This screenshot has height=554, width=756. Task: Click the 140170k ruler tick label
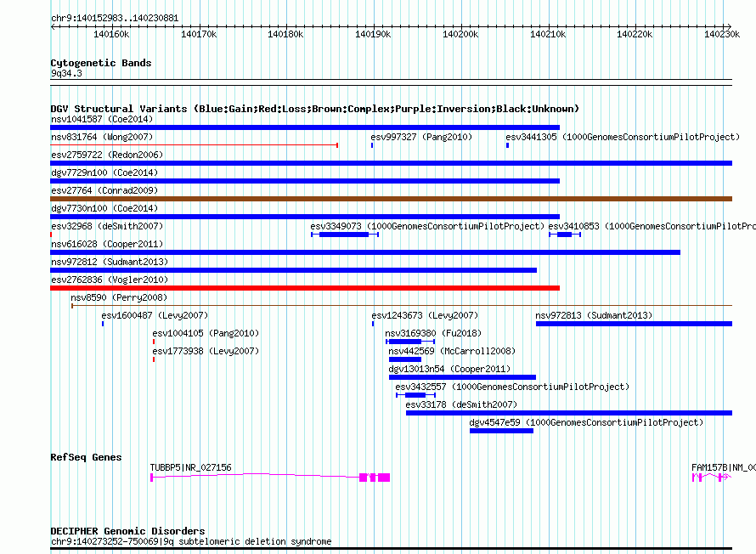click(x=199, y=34)
